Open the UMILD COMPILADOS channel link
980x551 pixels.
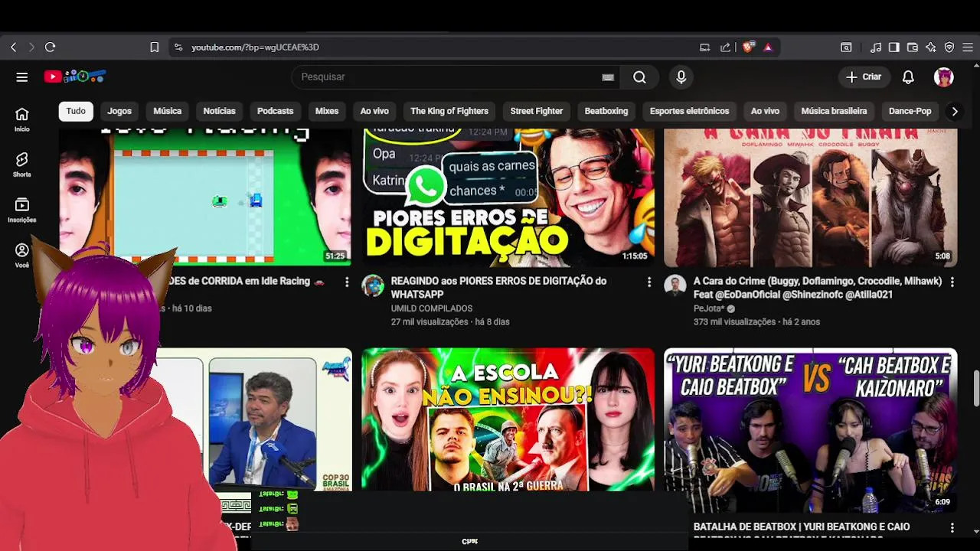pos(431,308)
